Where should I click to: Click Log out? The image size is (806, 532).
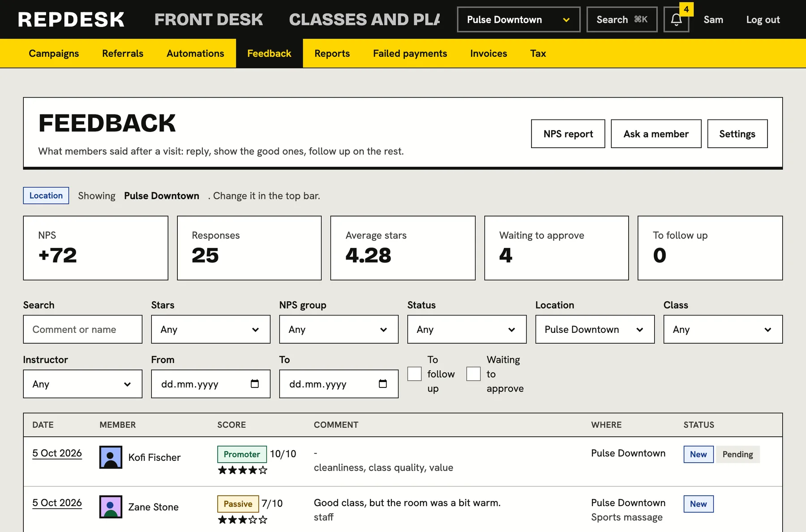[763, 20]
